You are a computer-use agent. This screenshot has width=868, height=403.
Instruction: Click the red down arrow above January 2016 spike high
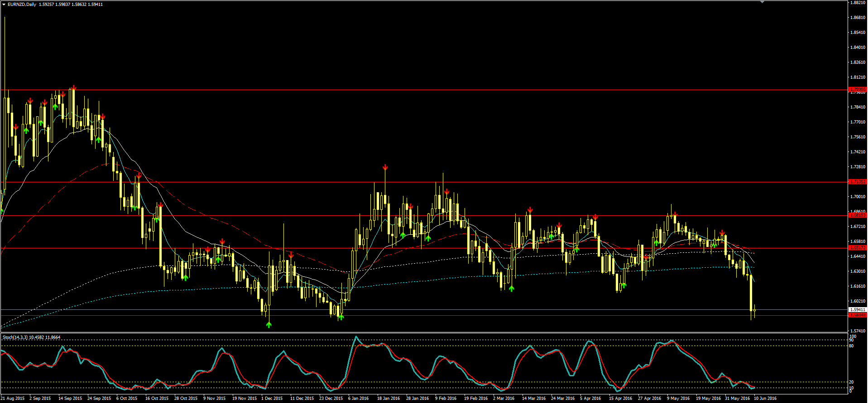[385, 167]
